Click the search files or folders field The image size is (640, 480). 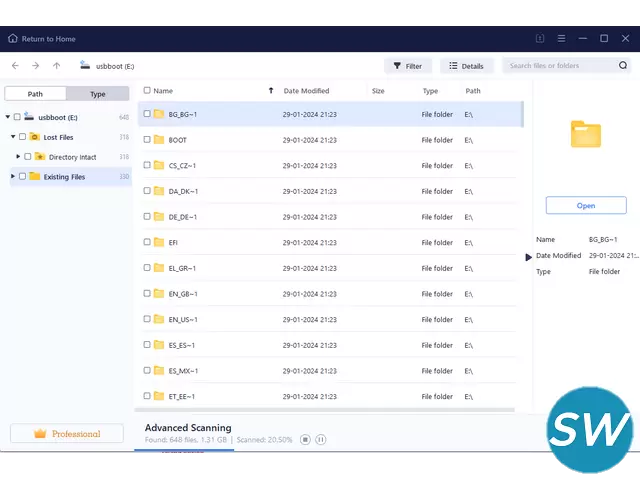pos(558,66)
